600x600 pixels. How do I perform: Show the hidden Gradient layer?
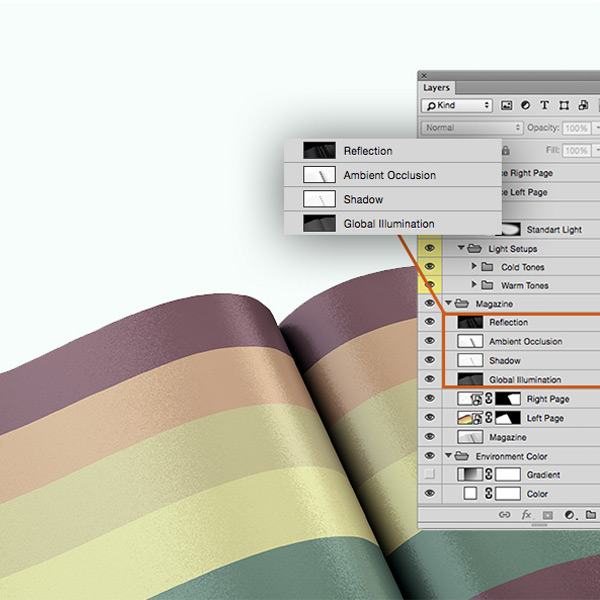pyautogui.click(x=430, y=474)
